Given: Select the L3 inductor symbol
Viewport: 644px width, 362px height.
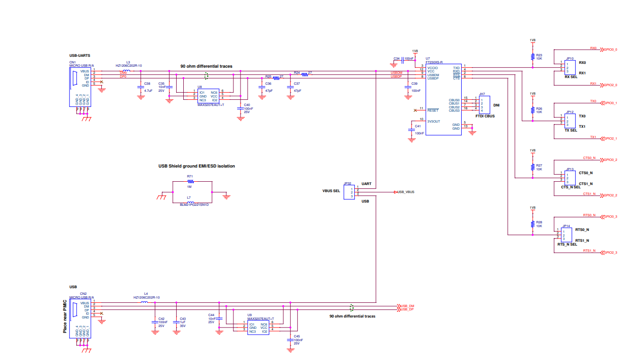Looking at the screenshot, I should click(x=126, y=71).
